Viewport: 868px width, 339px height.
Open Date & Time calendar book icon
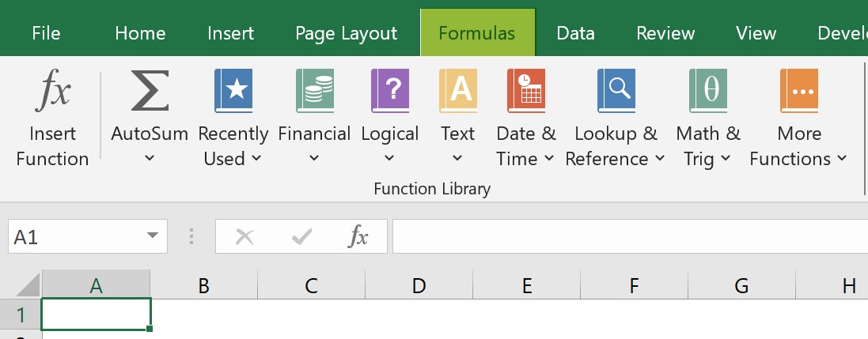[x=526, y=91]
